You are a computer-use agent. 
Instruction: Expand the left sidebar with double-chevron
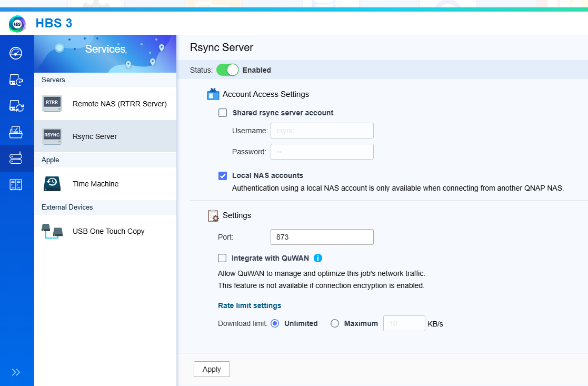(16, 372)
